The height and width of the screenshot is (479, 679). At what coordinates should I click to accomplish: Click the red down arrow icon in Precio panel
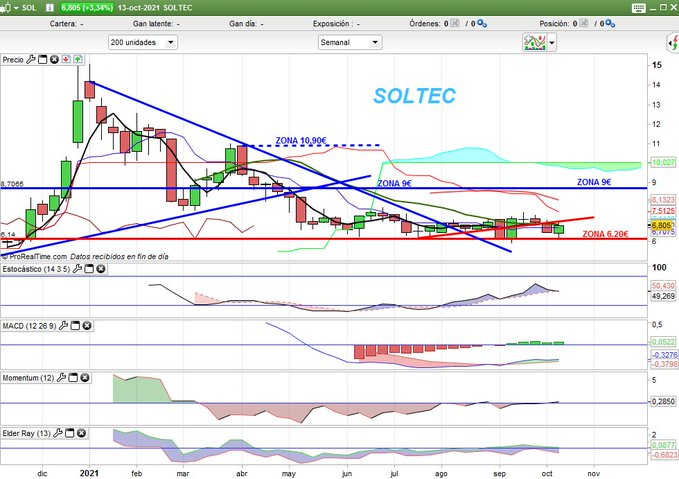(66, 59)
